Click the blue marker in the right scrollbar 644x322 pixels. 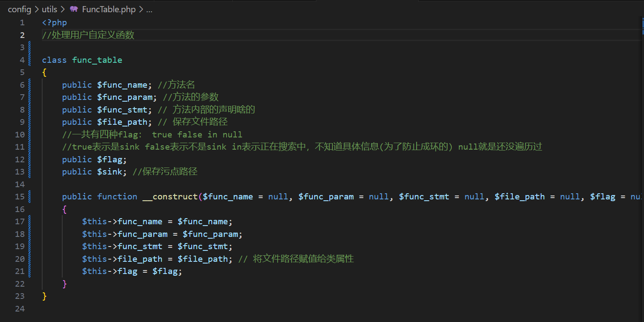point(643,25)
